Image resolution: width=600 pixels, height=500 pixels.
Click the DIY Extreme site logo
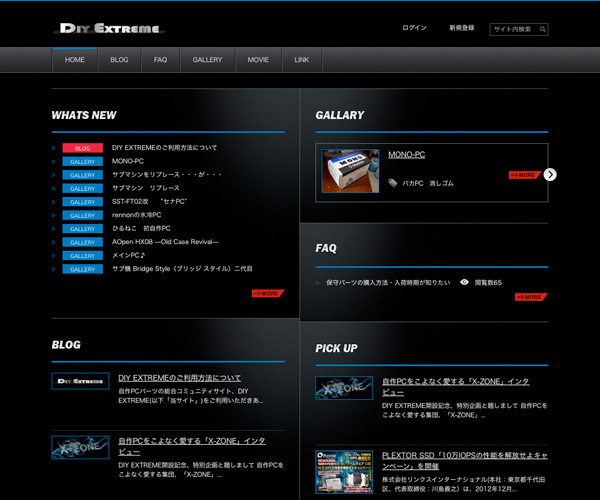[x=110, y=28]
